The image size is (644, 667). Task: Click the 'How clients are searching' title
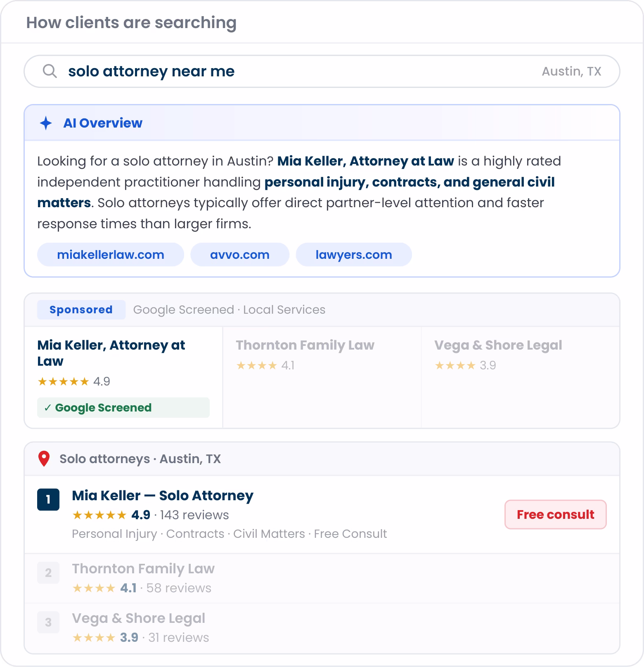(x=131, y=23)
